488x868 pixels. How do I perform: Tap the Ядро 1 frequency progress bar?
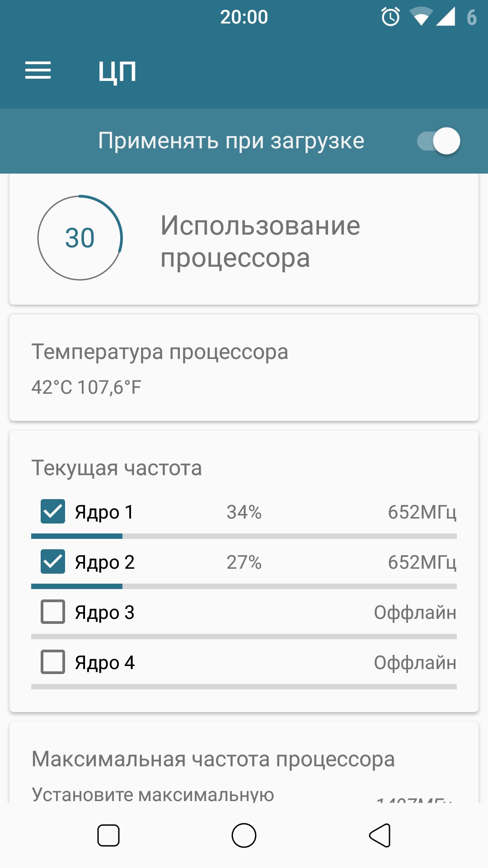click(244, 536)
